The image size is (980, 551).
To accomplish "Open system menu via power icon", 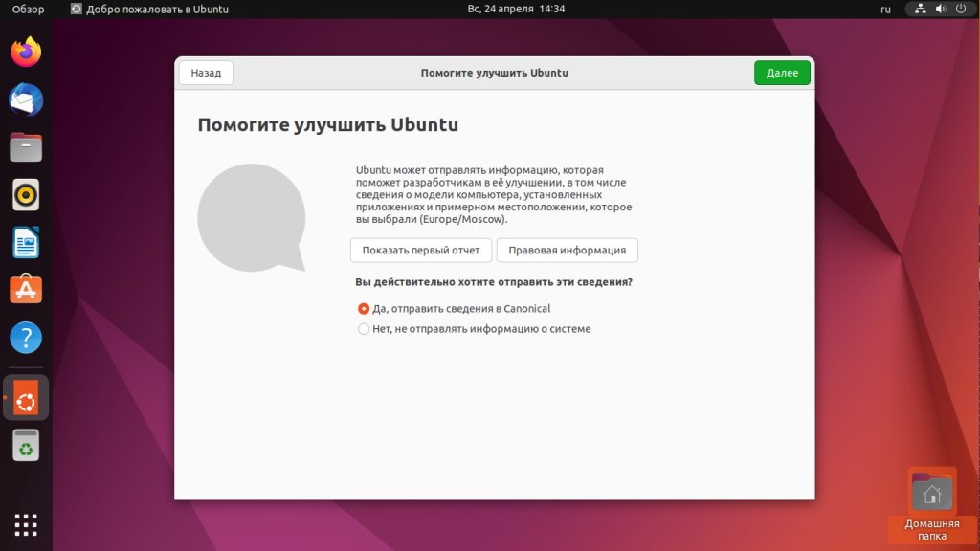I will (x=960, y=9).
